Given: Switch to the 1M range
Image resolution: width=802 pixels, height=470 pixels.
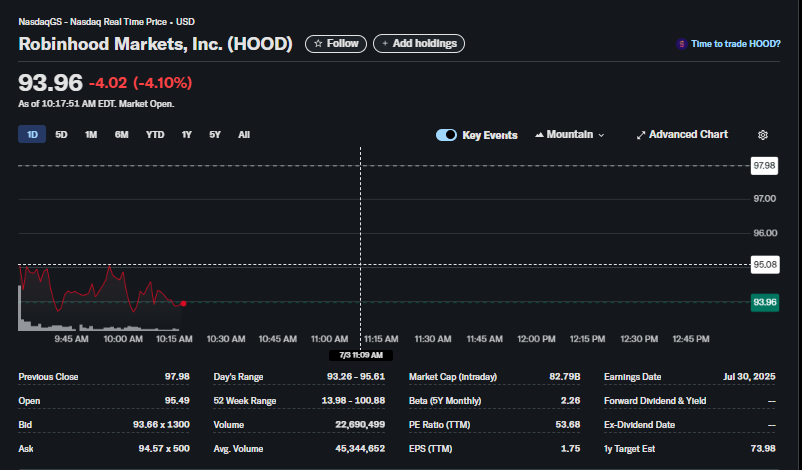Looking at the screenshot, I should click(91, 135).
